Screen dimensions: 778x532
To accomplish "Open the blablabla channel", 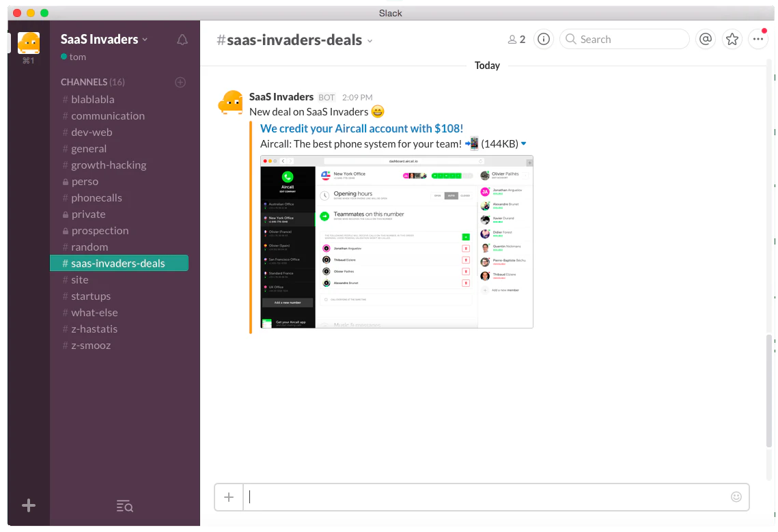I will [92, 99].
